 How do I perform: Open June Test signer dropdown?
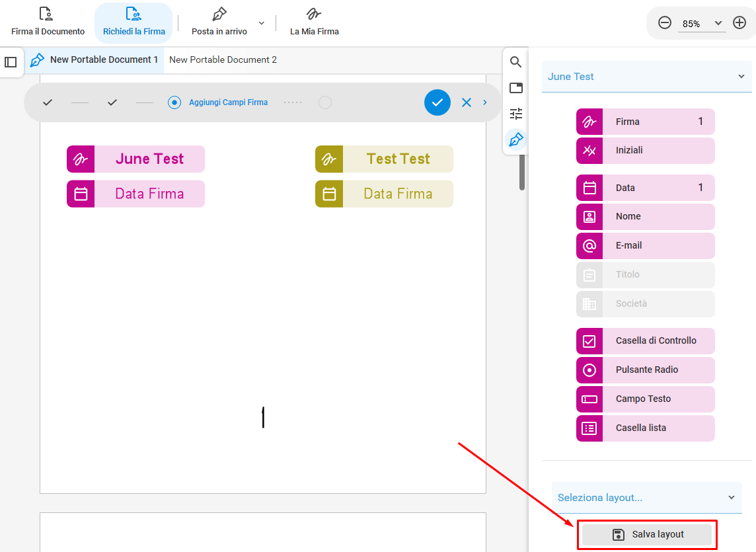pos(646,76)
